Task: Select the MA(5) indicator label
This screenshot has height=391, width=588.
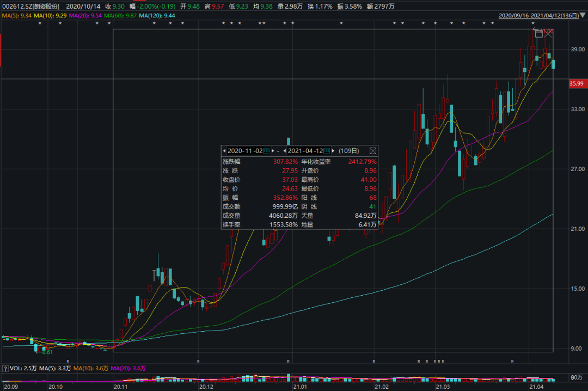Action: pos(17,16)
